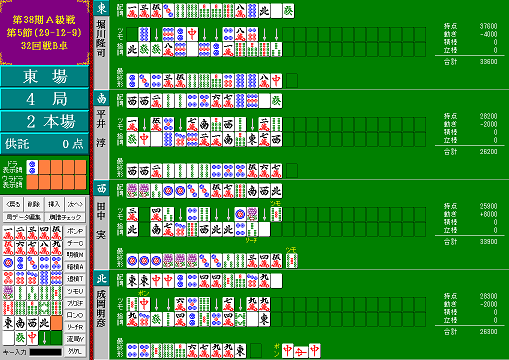
Task: Choose the North wind tile in palette
Action: [44, 323]
